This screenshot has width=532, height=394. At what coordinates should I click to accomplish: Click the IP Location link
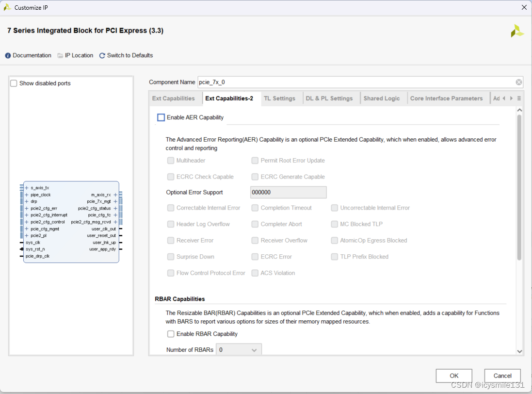[x=79, y=55]
